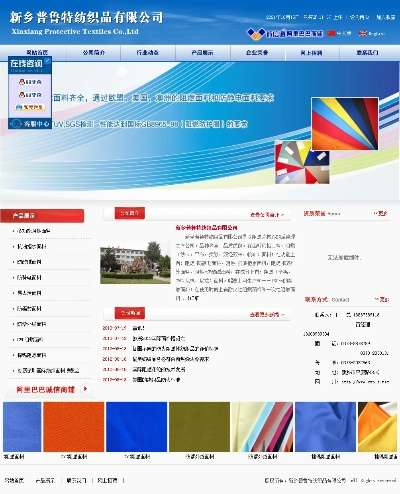This screenshot has height=494, width=400.
Task: Open chat with the second QQ agent icon
Action: [30, 95]
